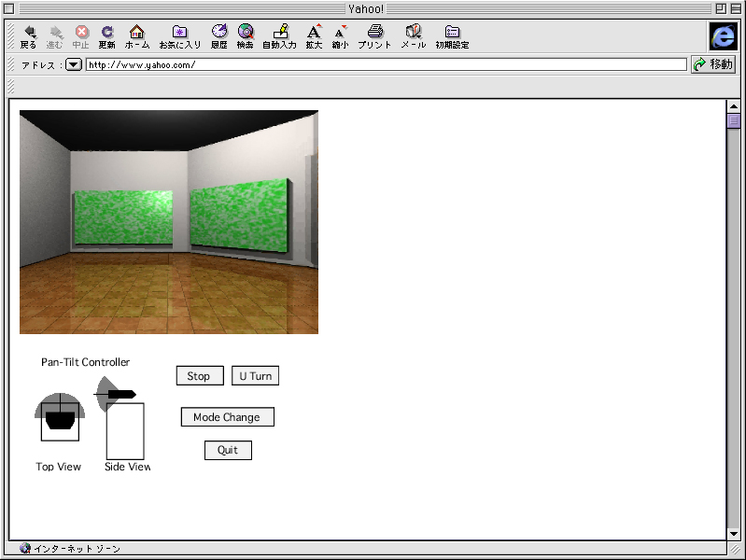Click the 3D room camera view image
The image size is (746, 560).
click(x=169, y=222)
